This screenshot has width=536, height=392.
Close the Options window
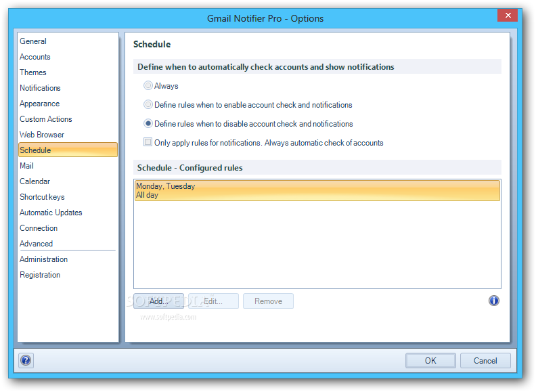pyautogui.click(x=508, y=16)
